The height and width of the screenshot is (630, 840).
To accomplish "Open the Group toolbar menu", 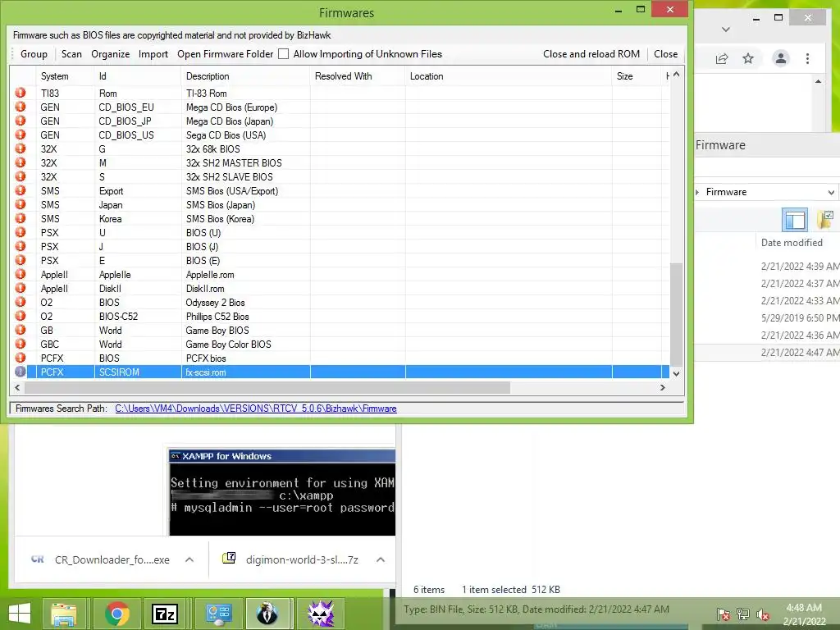I will pos(34,53).
